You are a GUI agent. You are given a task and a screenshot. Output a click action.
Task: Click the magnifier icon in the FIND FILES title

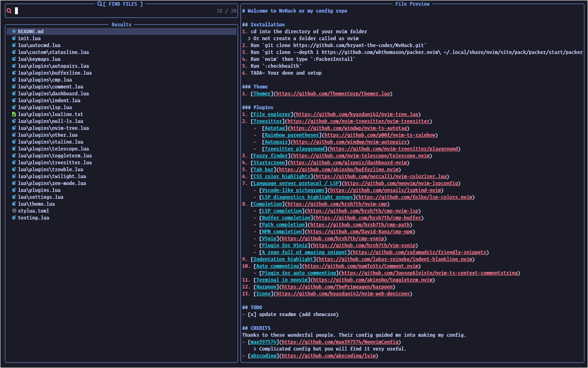coord(100,4)
